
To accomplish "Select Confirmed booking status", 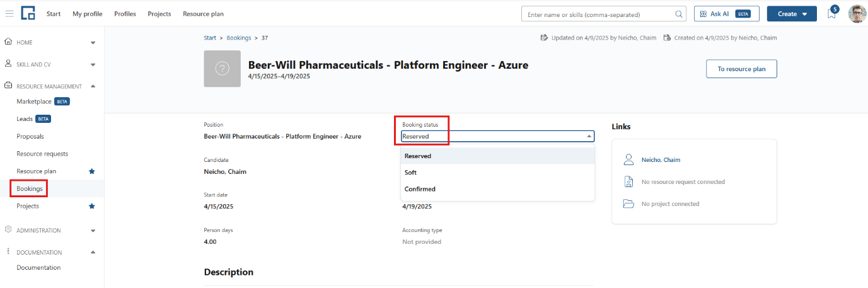I will coord(498,189).
